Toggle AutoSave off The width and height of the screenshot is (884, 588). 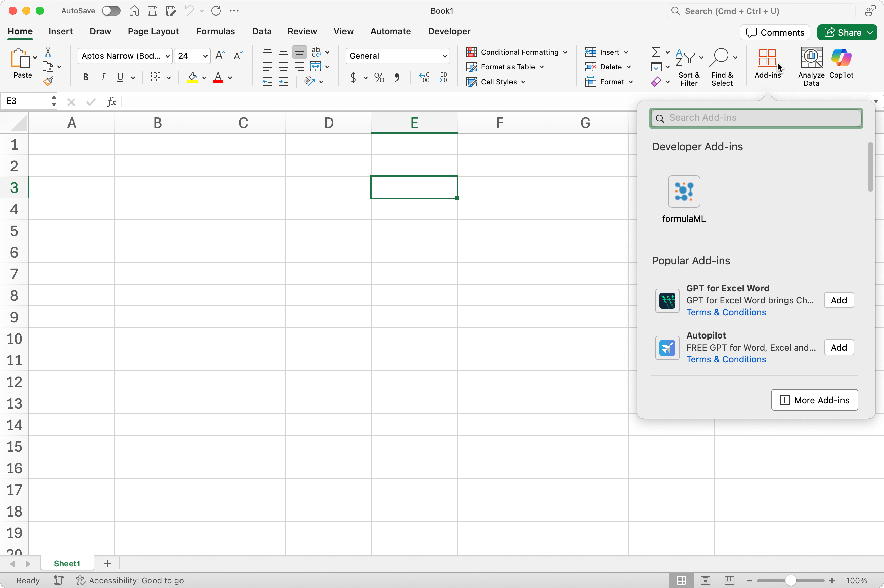coord(111,10)
